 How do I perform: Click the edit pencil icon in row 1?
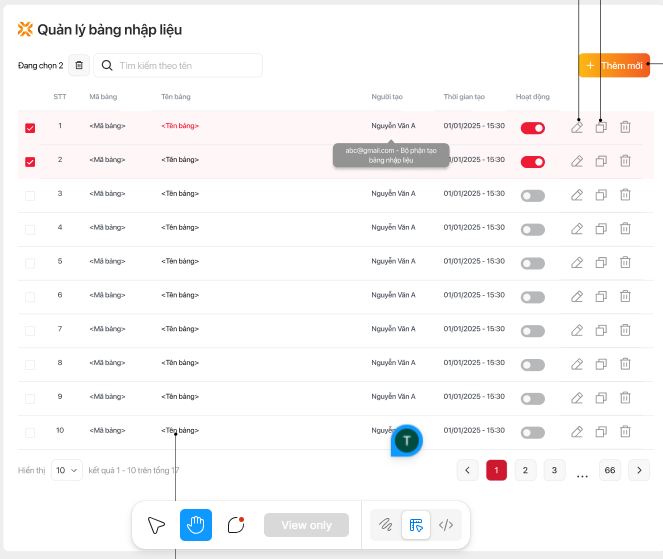[x=577, y=127]
